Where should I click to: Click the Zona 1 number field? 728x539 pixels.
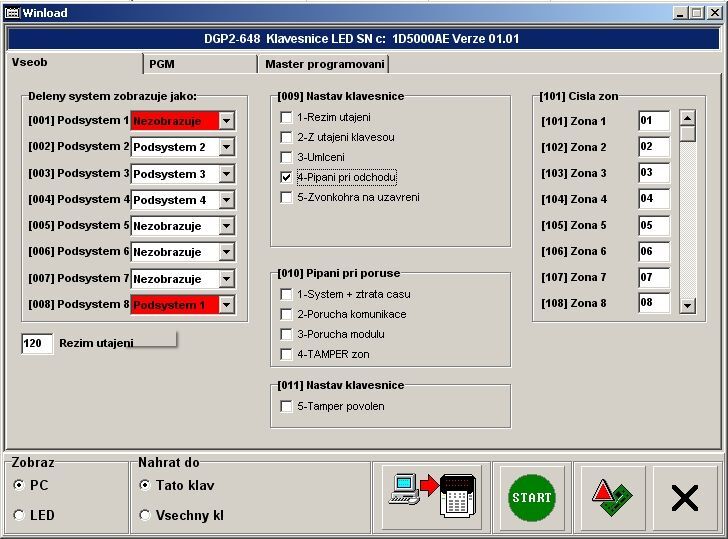pos(653,121)
